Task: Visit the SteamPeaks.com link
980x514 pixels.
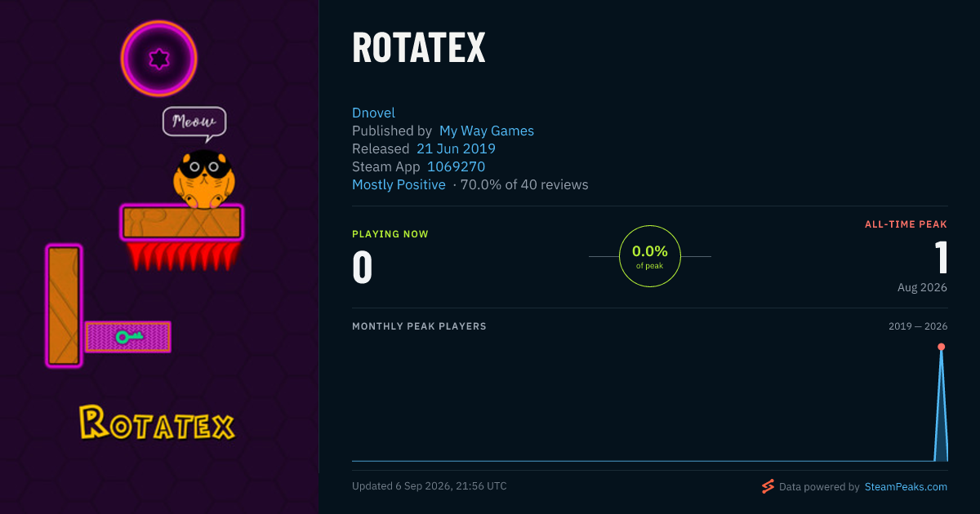Action: 906,486
